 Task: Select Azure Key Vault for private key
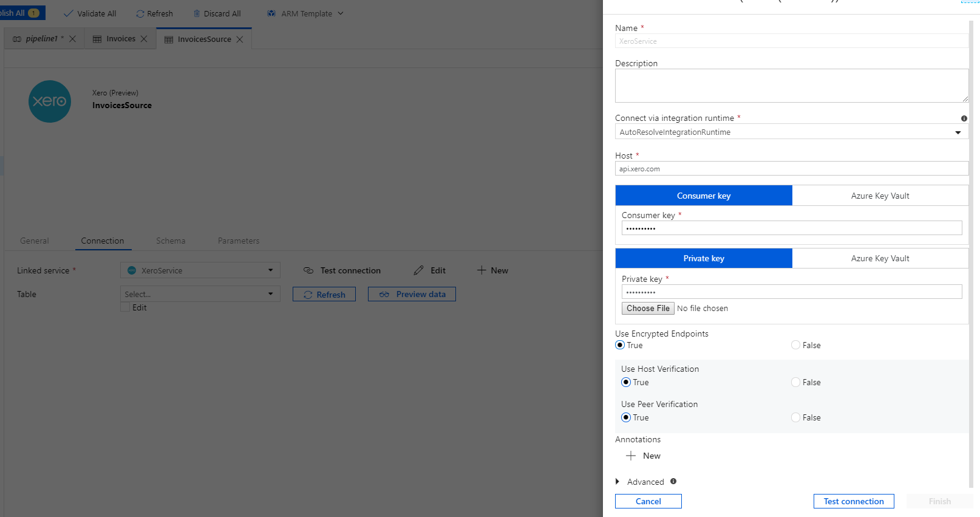point(880,258)
